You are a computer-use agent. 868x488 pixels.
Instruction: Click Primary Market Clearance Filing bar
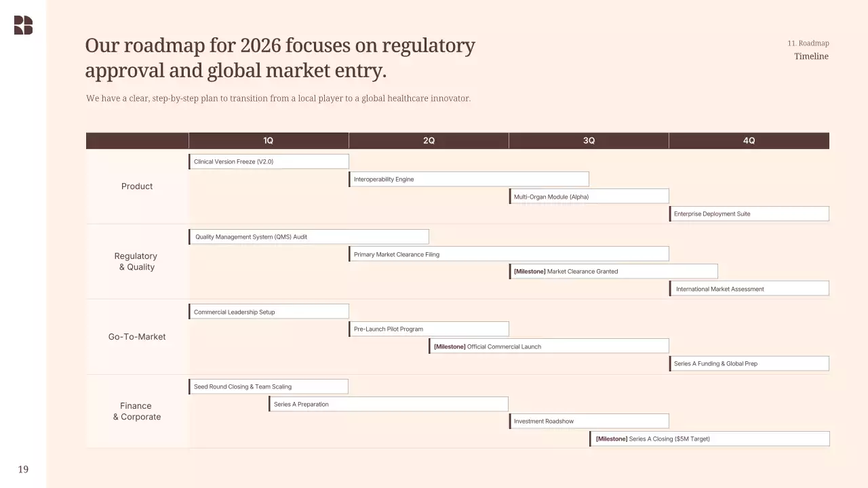point(509,254)
